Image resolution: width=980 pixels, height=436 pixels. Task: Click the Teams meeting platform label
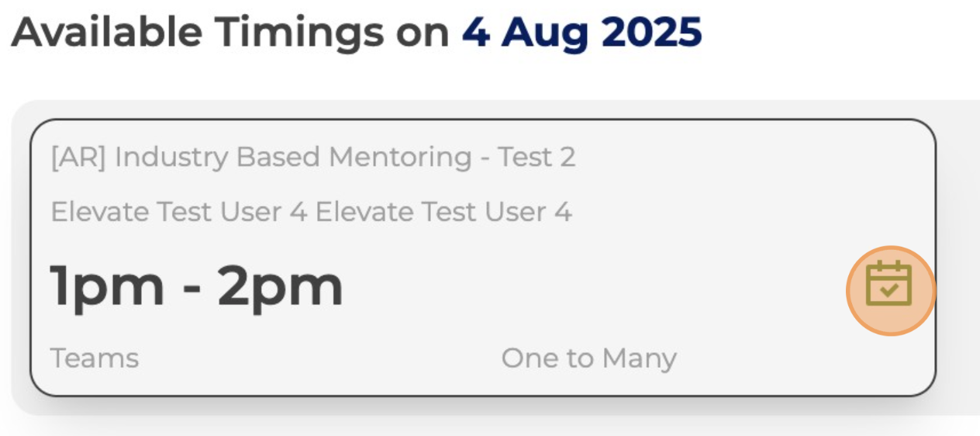coord(95,358)
